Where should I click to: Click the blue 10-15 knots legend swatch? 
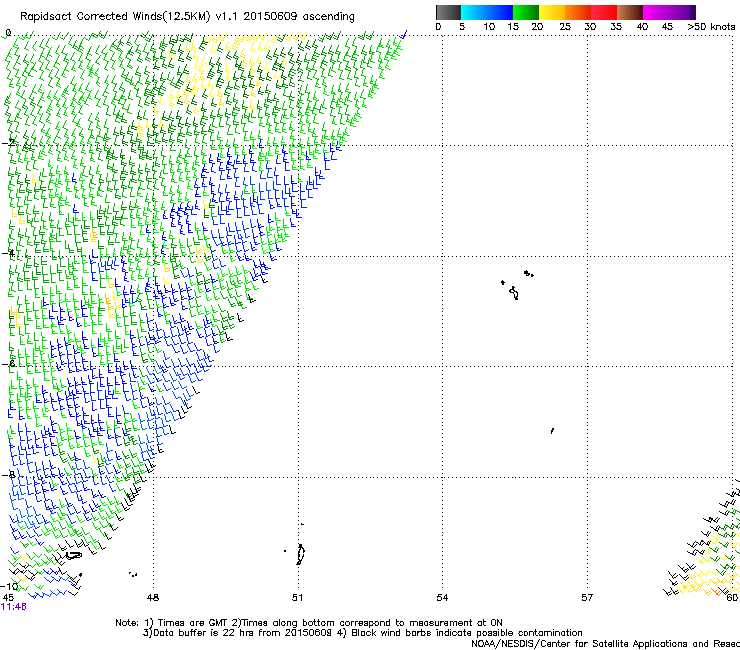click(x=500, y=12)
